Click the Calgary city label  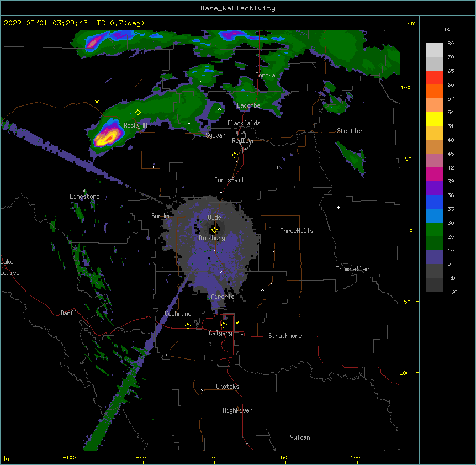[220, 333]
